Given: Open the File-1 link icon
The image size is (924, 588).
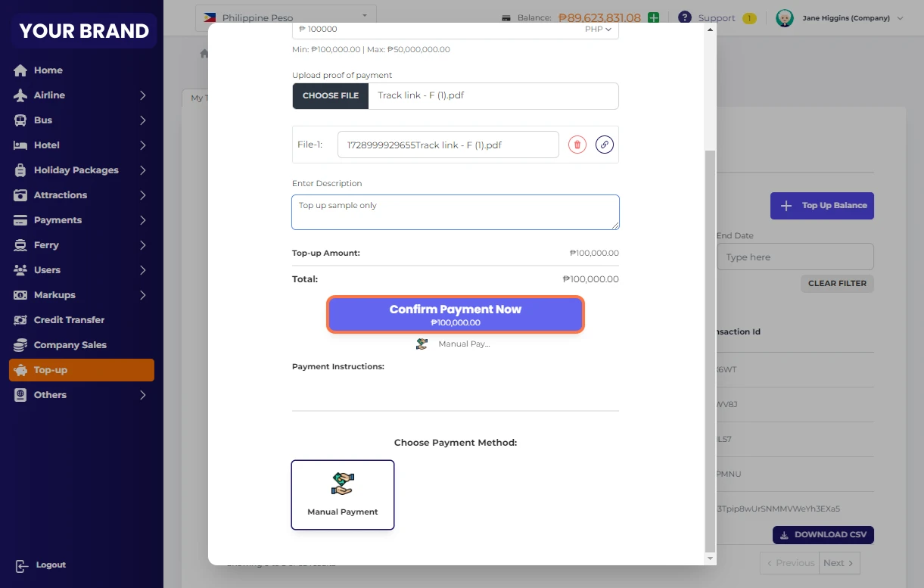Looking at the screenshot, I should click(x=604, y=145).
